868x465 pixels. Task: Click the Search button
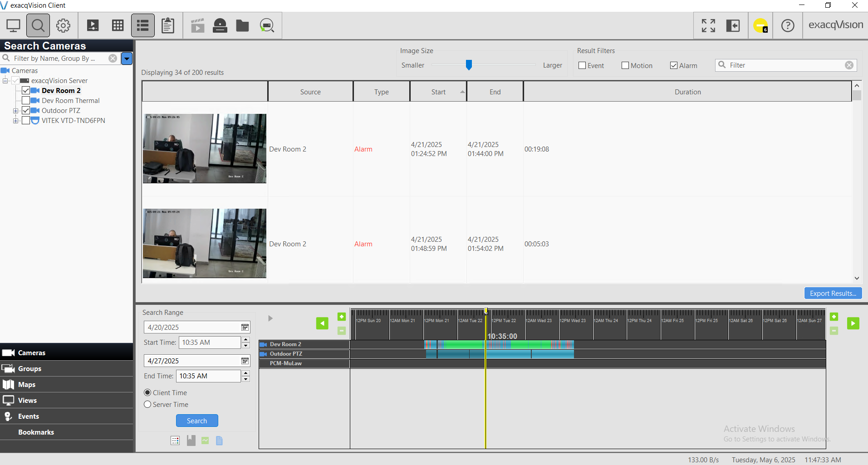coord(197,421)
